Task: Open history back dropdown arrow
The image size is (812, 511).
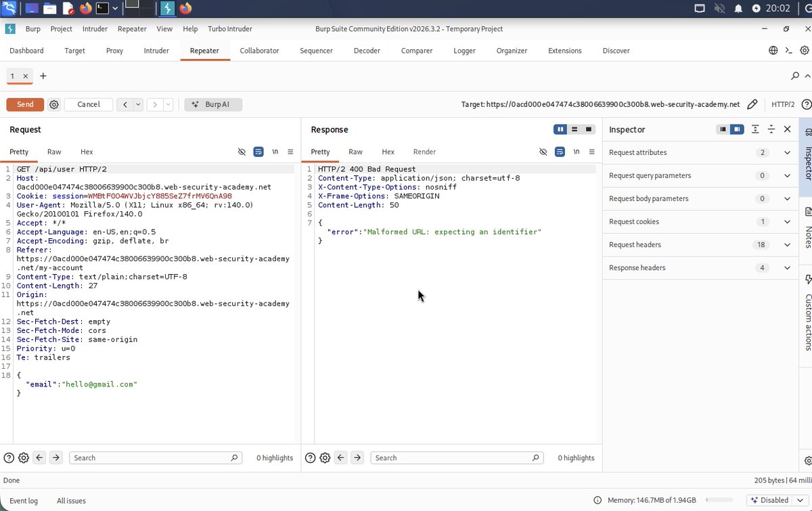Action: coord(138,104)
